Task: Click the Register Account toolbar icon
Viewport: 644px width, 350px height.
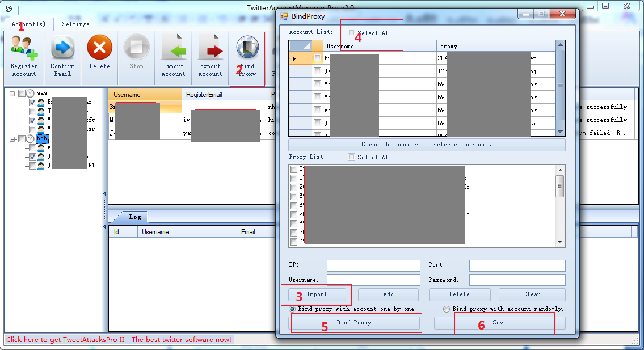Action: coord(24,48)
